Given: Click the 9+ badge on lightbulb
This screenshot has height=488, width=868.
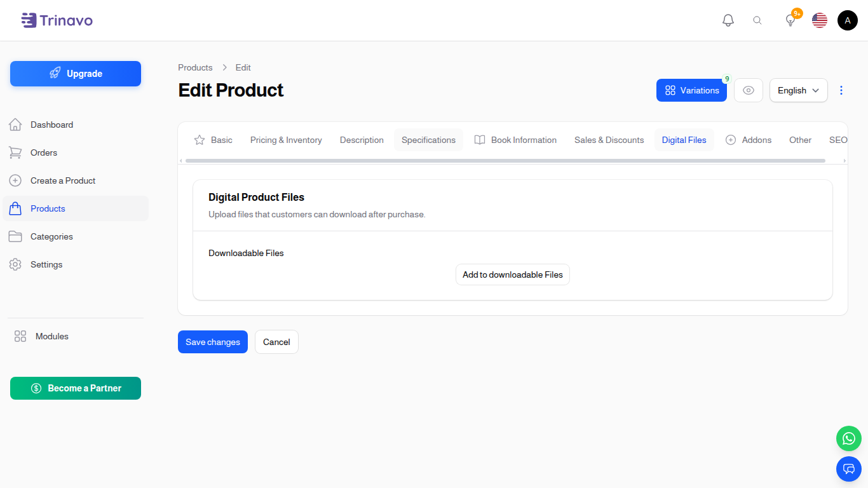Looking at the screenshot, I should 797,13.
